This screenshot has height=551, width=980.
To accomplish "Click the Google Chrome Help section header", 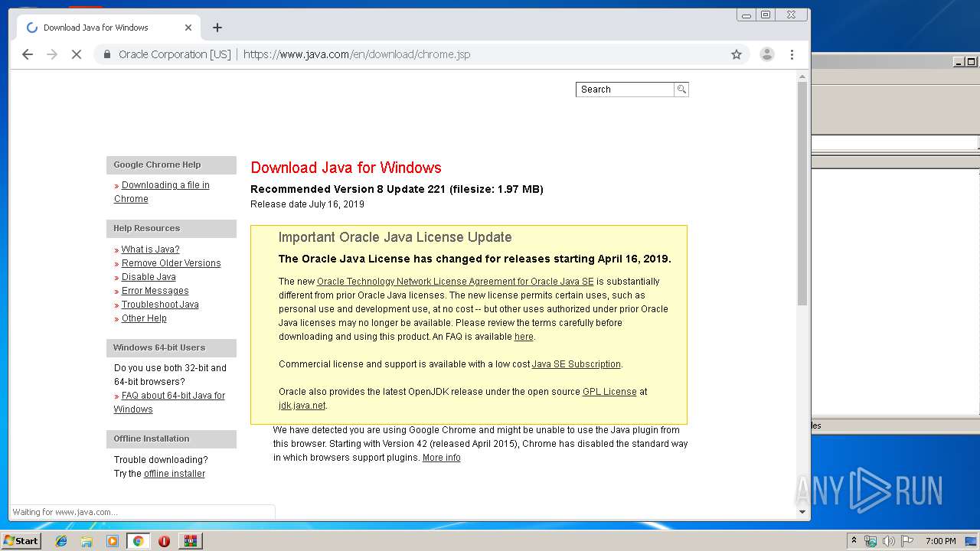I will pyautogui.click(x=171, y=165).
